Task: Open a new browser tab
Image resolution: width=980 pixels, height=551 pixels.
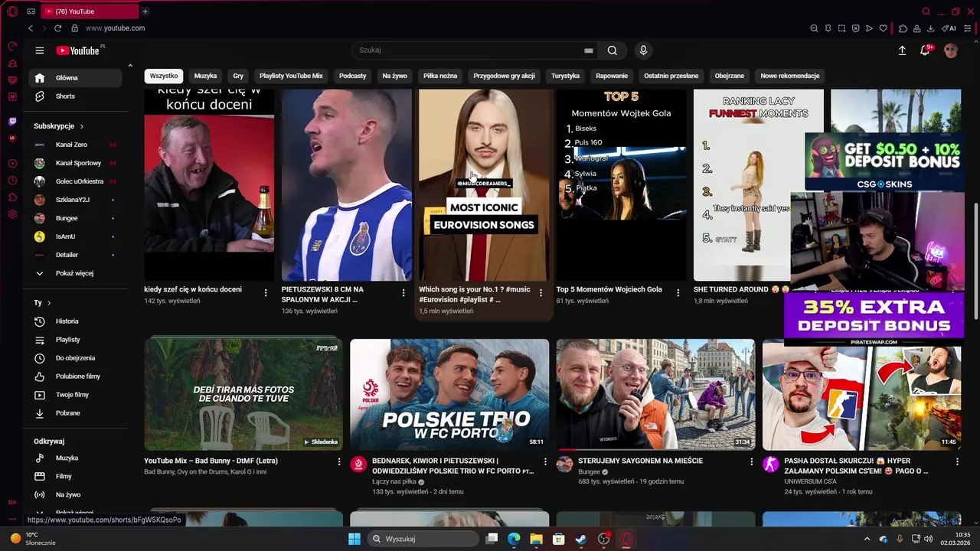Action: click(145, 11)
